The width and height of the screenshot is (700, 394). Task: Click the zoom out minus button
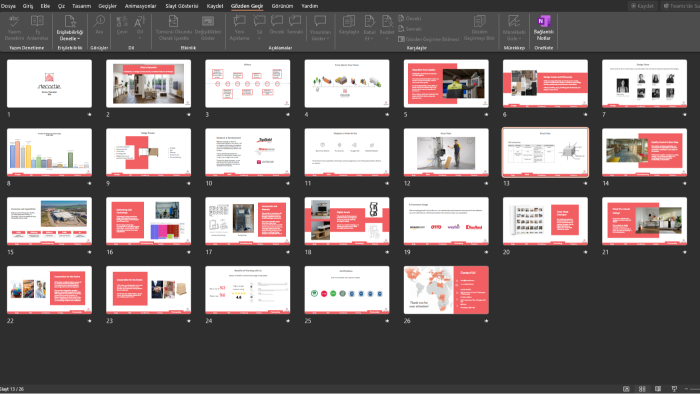pyautogui.click(x=686, y=389)
